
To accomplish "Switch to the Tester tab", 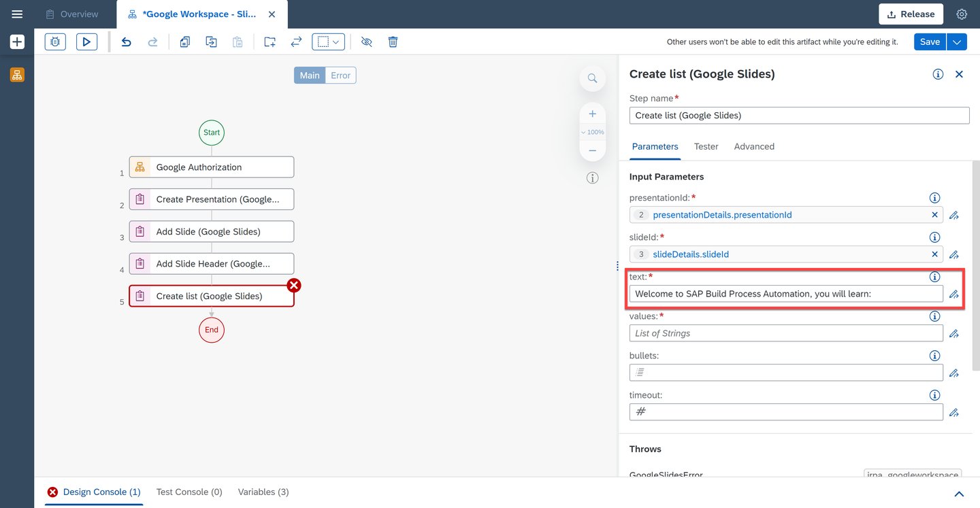I will 706,146.
